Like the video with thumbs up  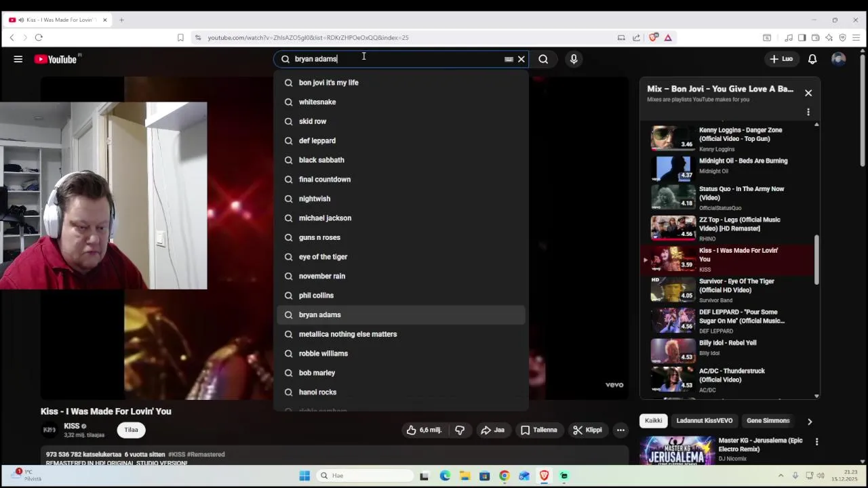click(x=424, y=430)
